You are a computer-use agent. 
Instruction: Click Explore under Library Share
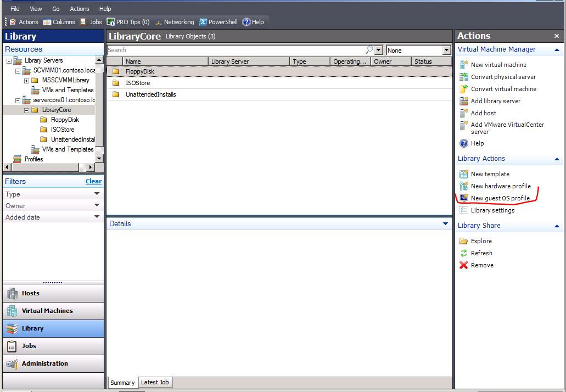(476, 241)
